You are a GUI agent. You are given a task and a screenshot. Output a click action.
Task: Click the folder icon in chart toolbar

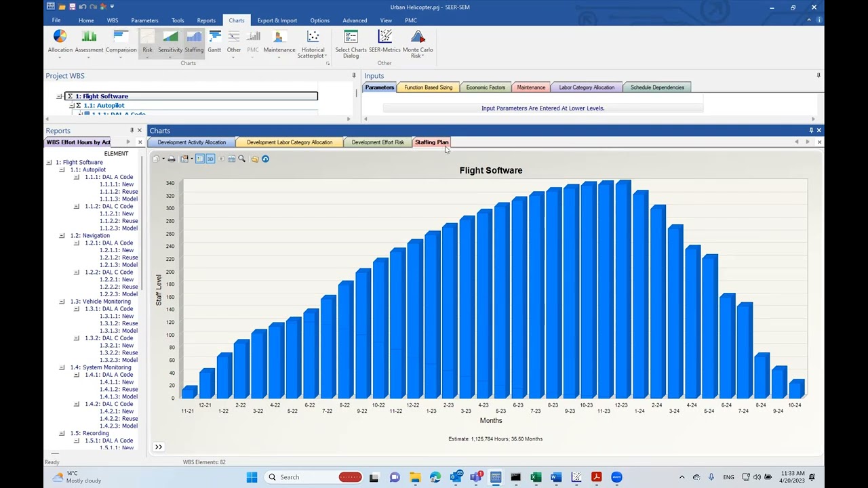click(x=255, y=159)
